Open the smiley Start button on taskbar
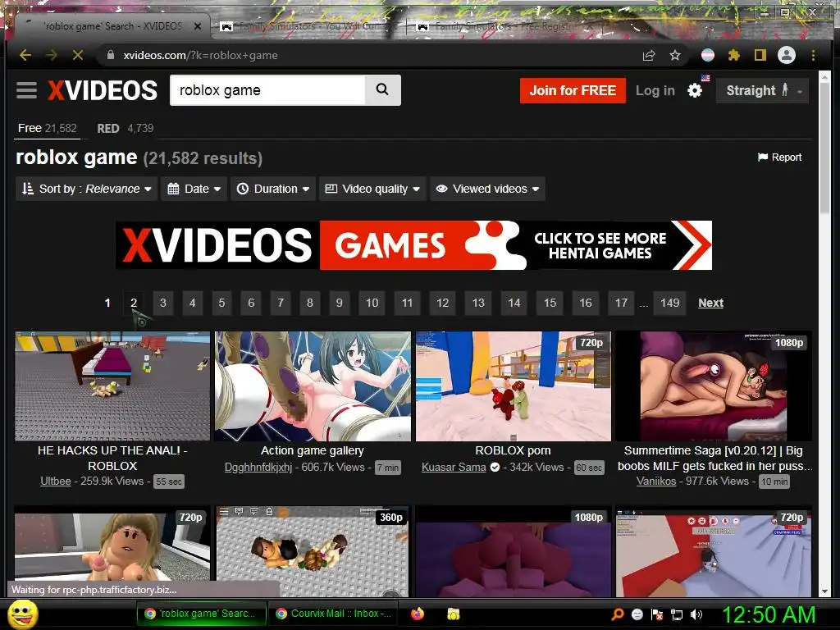The image size is (840, 630). click(x=23, y=614)
